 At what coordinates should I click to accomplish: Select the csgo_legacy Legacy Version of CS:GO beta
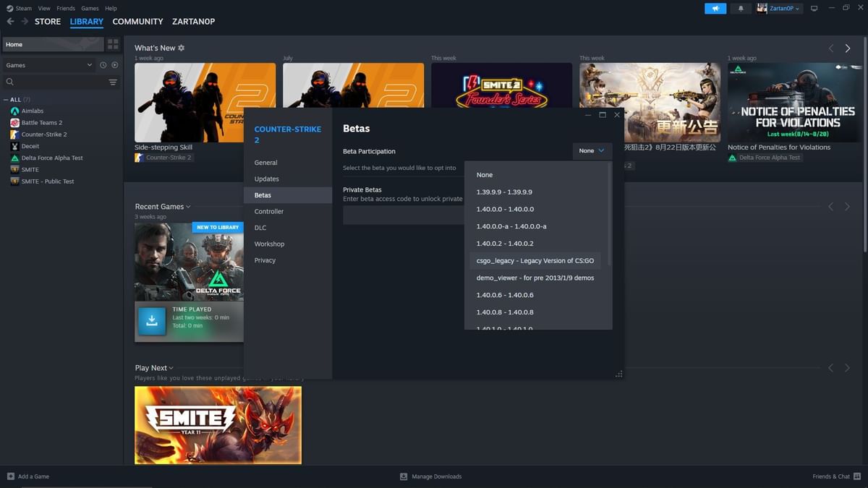[x=535, y=260]
